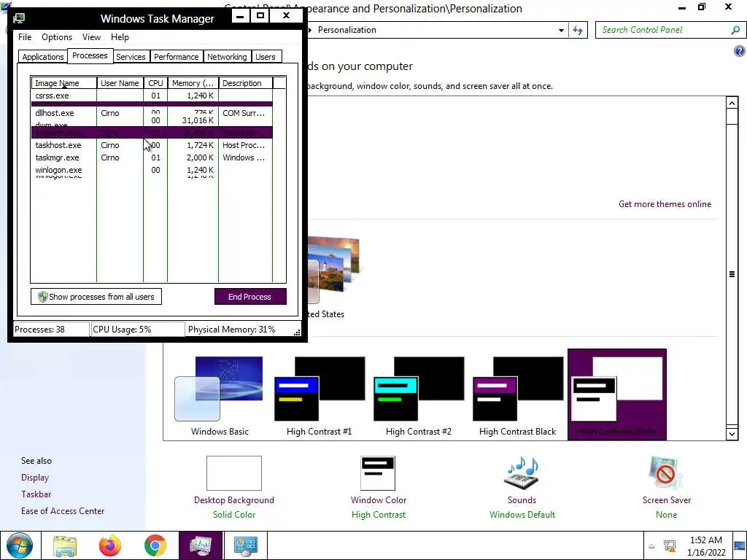Open Sounds settings icon
747x560 pixels.
522,472
